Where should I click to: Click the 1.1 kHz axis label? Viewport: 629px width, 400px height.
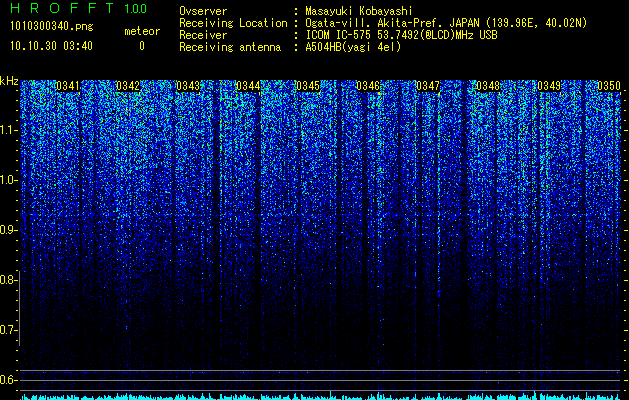coord(7,130)
